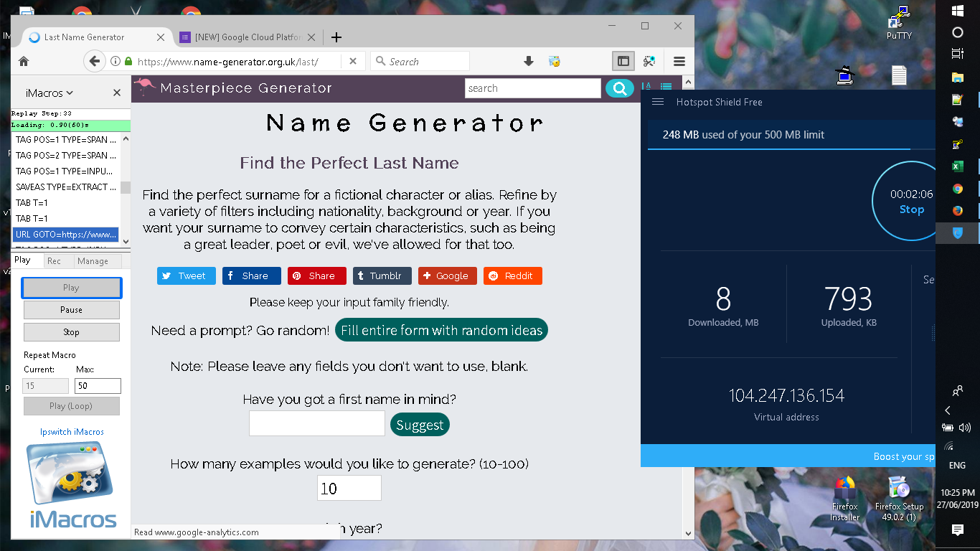The image size is (980, 551).
Task: Toggle the Firefox sidebar button
Action: click(x=623, y=62)
